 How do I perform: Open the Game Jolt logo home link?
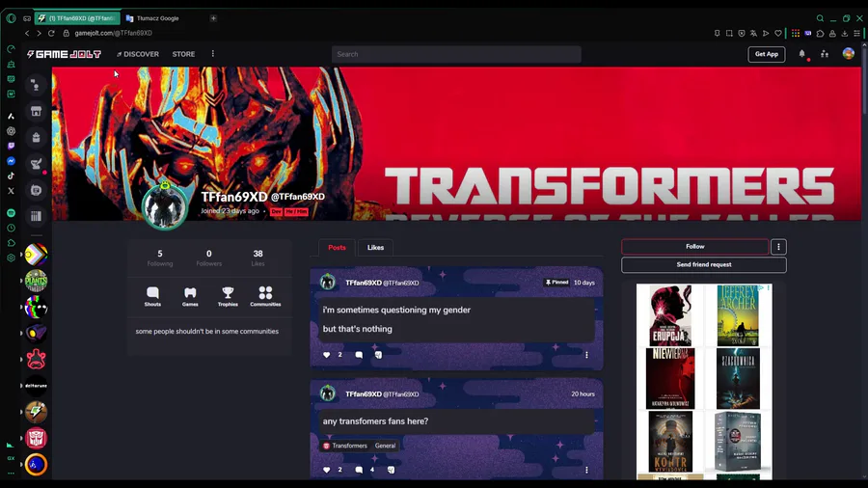coord(65,54)
